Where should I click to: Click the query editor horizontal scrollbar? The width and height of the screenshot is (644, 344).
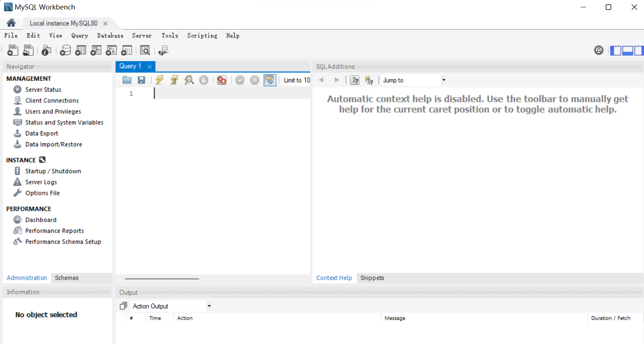click(162, 279)
